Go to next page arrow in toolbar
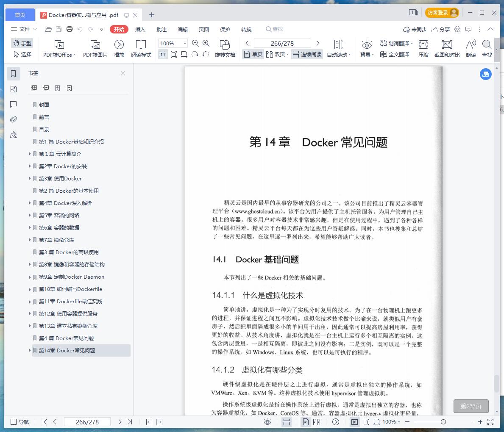 [x=318, y=43]
